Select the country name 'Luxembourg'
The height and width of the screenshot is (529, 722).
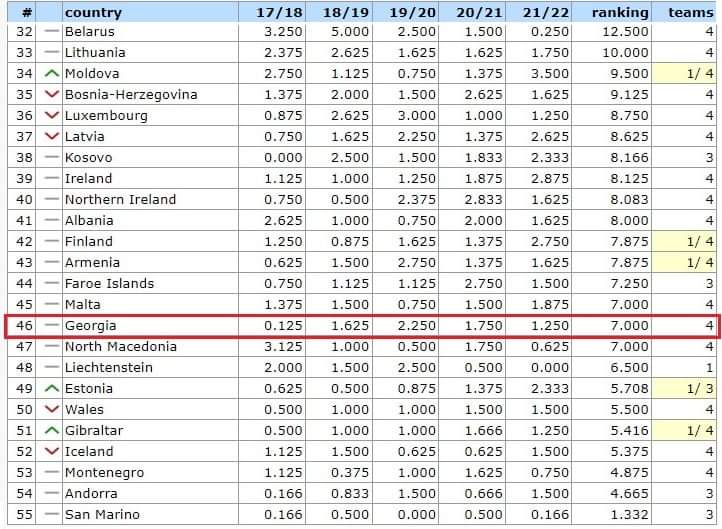click(106, 115)
